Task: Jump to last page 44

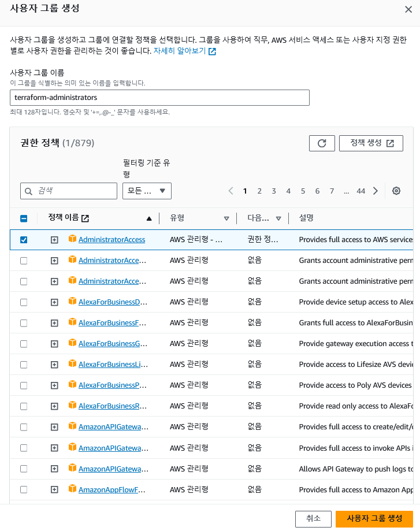Action: 360,191
